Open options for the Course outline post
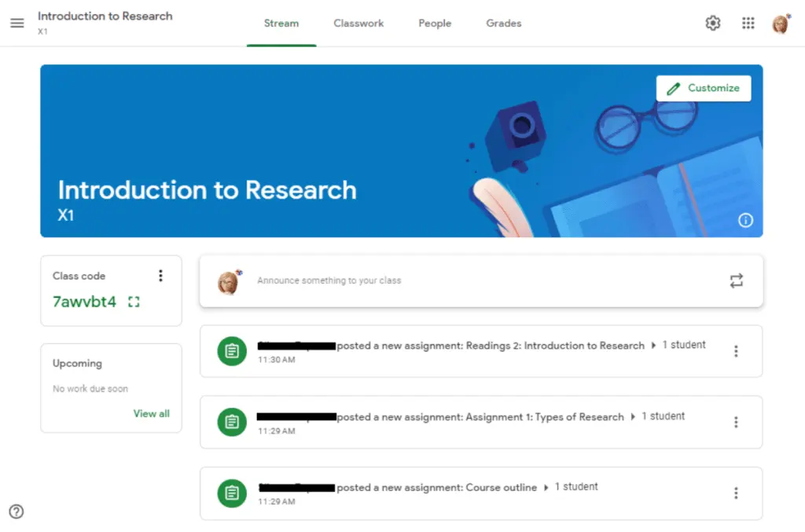This screenshot has height=532, width=805. pyautogui.click(x=736, y=493)
